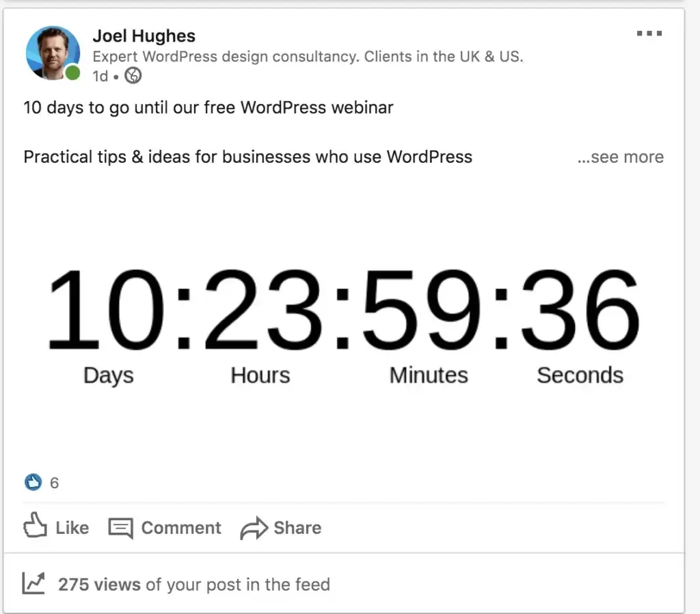Viewport: 700px width, 614px height.
Task: Open the post options three-dot menu
Action: pyautogui.click(x=648, y=32)
